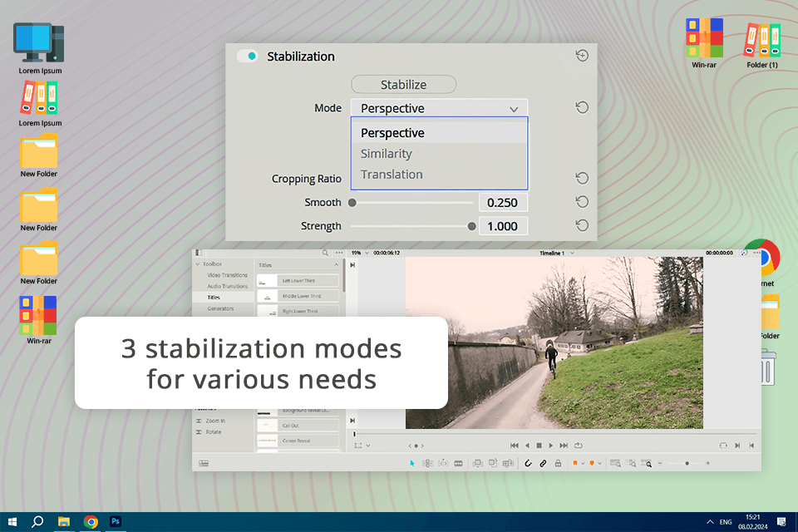
Task: Collapse the Toolbox tree section
Action: [197, 264]
